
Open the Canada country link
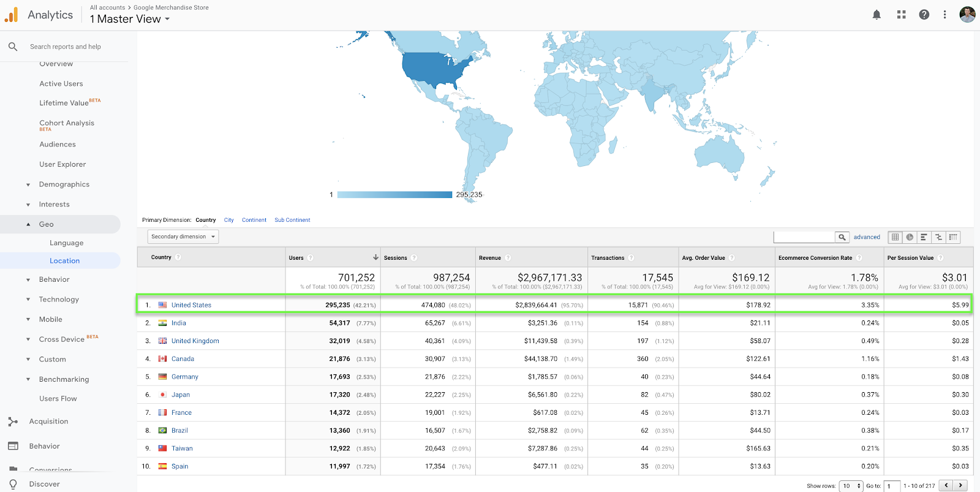[x=183, y=359]
